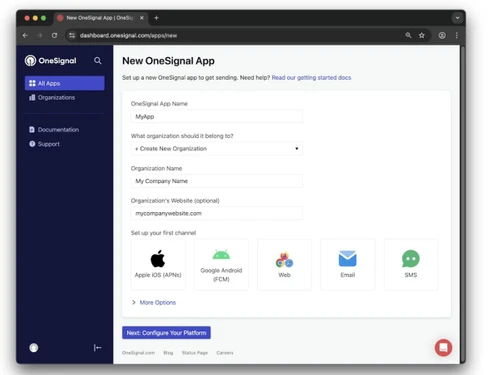Select All Apps in sidebar
500x375 pixels.
coord(65,83)
